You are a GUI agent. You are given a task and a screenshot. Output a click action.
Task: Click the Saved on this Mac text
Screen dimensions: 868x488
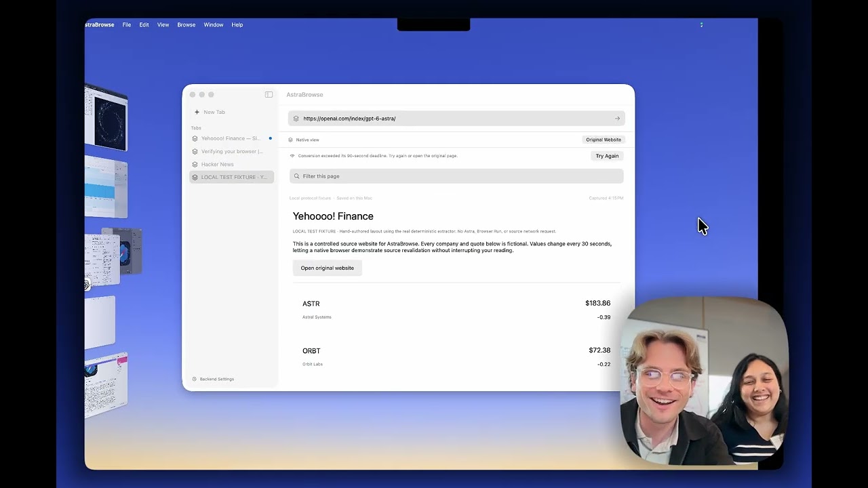point(354,198)
